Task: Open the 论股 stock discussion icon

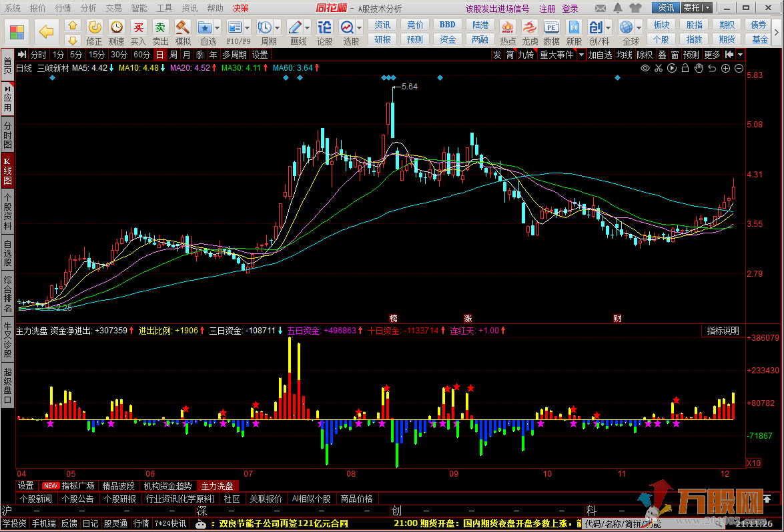Action: pos(324,27)
